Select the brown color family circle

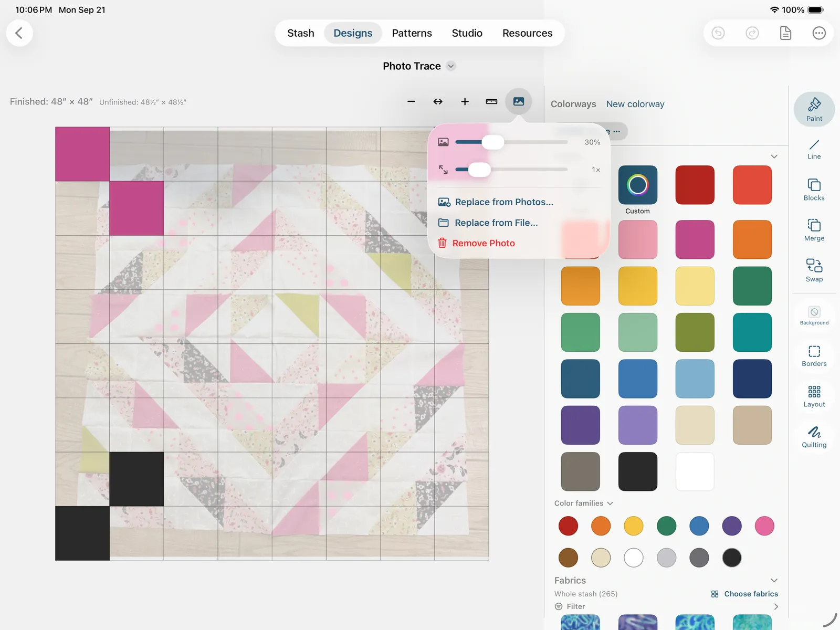point(568,558)
